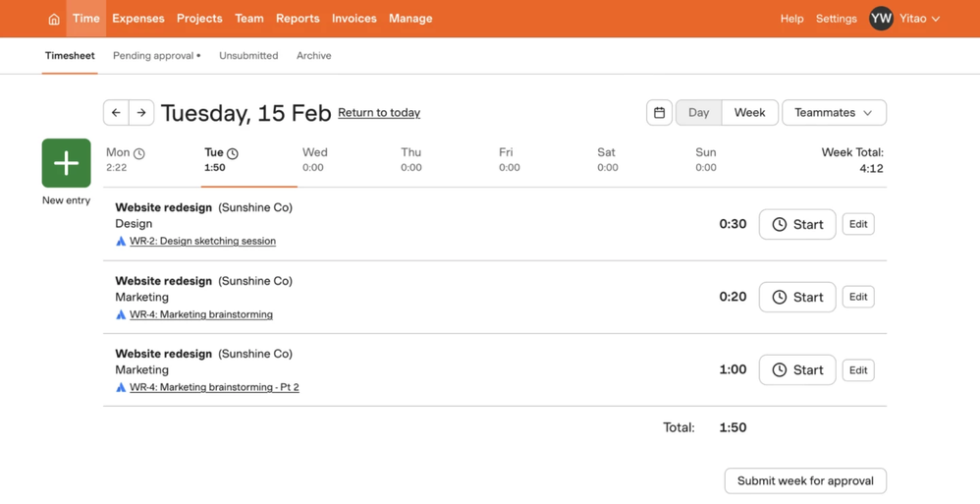Edit the Marketing brainstorming Pt 2 entry
Screen dimensions: 980x504
pos(858,370)
